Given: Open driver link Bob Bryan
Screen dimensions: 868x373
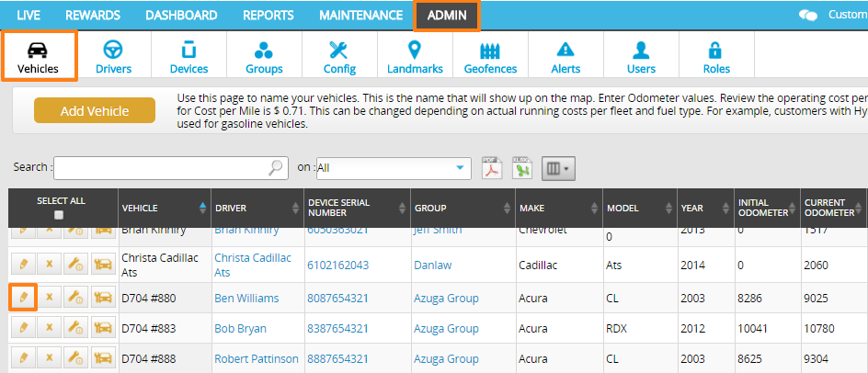Looking at the screenshot, I should (240, 329).
